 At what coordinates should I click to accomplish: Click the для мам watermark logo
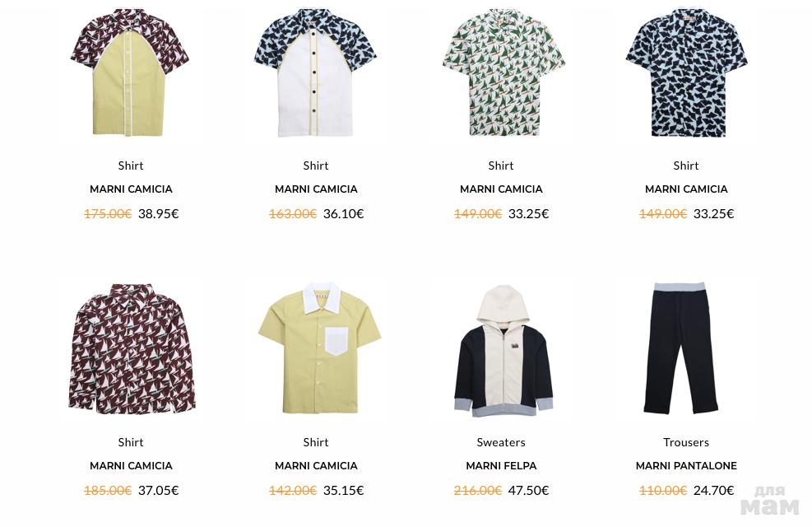click(x=770, y=501)
